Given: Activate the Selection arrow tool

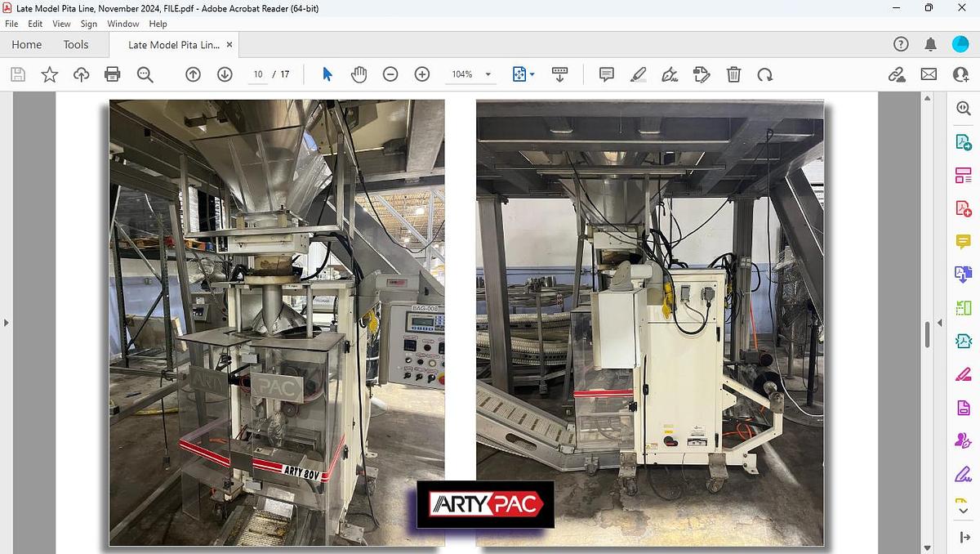Looking at the screenshot, I should tap(327, 74).
